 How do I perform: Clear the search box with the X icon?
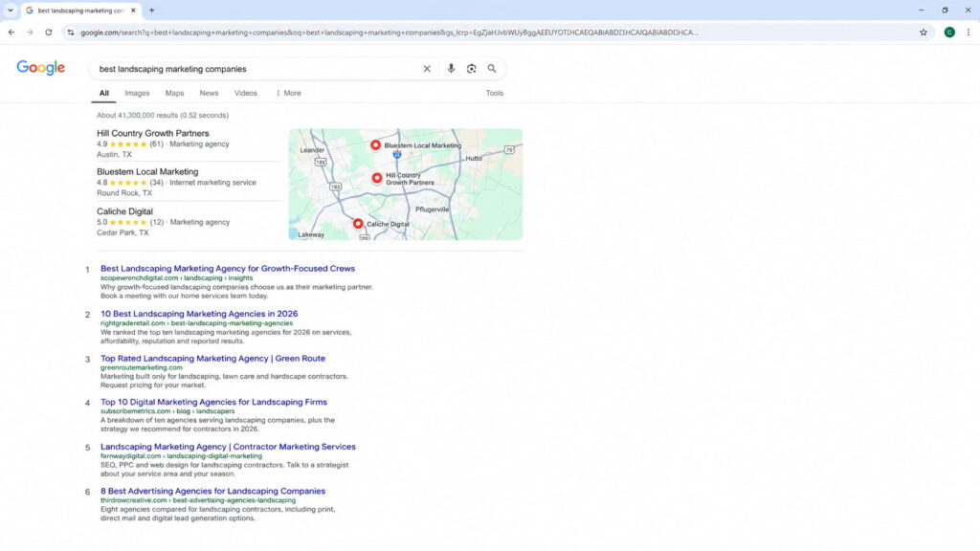point(427,69)
